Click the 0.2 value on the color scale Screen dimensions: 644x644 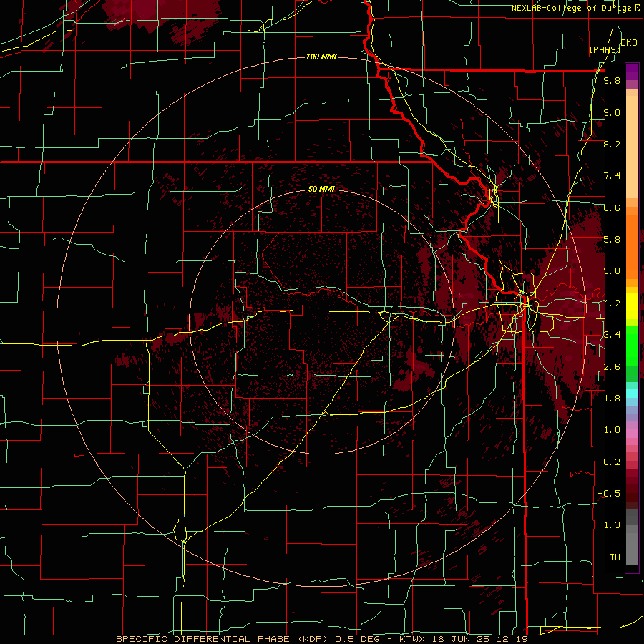[612, 462]
